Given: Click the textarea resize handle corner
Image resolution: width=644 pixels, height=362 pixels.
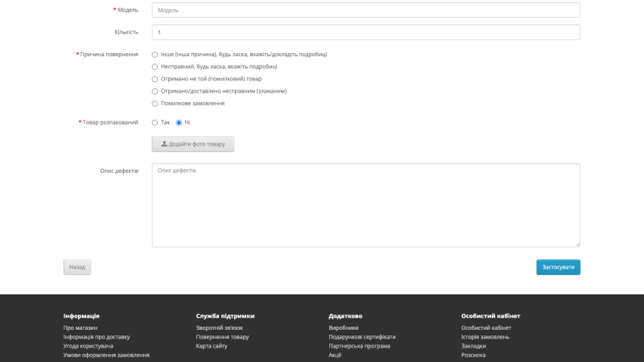Looking at the screenshot, I should [x=577, y=245].
